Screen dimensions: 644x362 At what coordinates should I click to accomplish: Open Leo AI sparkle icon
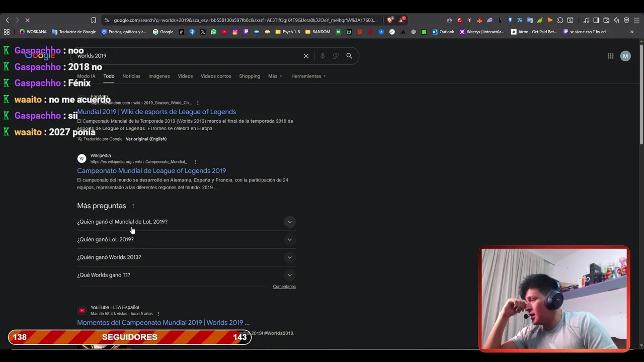pyautogui.click(x=616, y=20)
